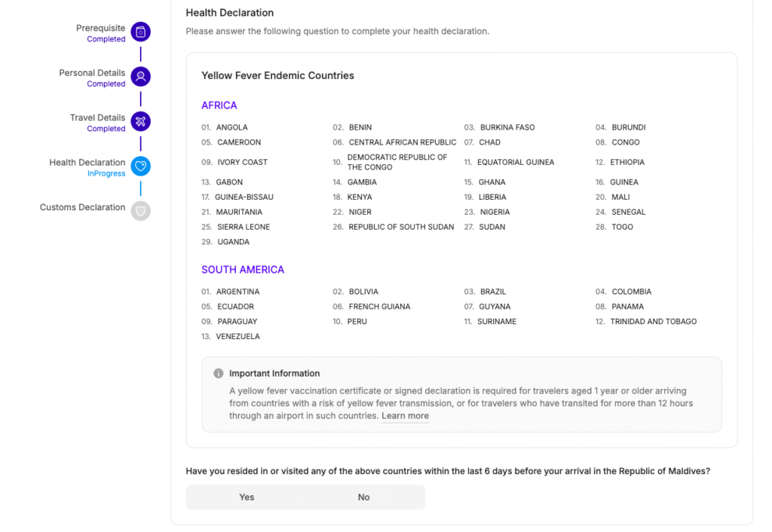The width and height of the screenshot is (772, 532).
Task: Click the Yellow Fever Endemic Countries title
Action: pyautogui.click(x=277, y=75)
